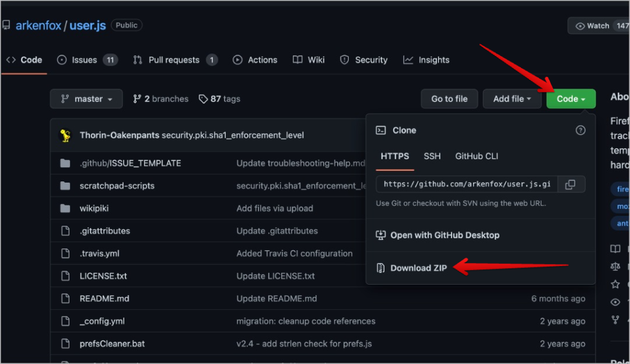The height and width of the screenshot is (364, 630).
Task: Toggle the green Code dropdown button
Action: point(570,99)
